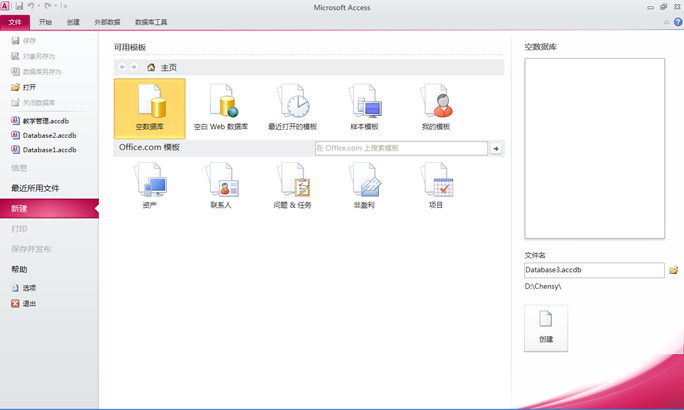Select the 空数据库 blank database template
684x410 pixels.
coord(150,109)
